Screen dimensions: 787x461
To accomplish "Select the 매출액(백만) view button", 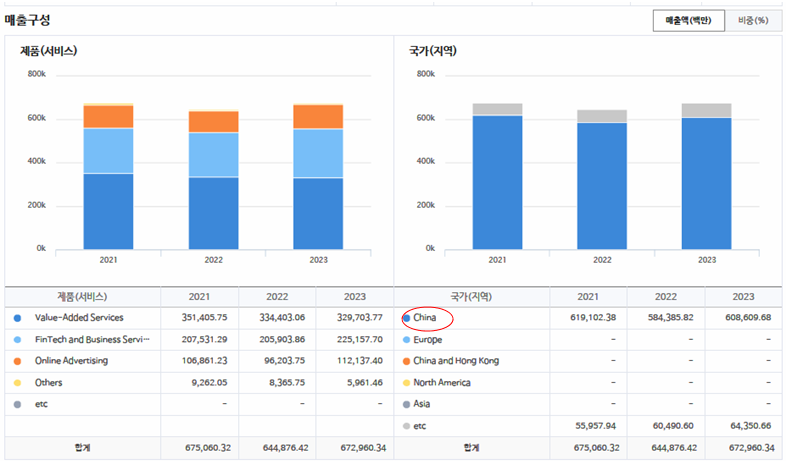I will click(x=688, y=21).
